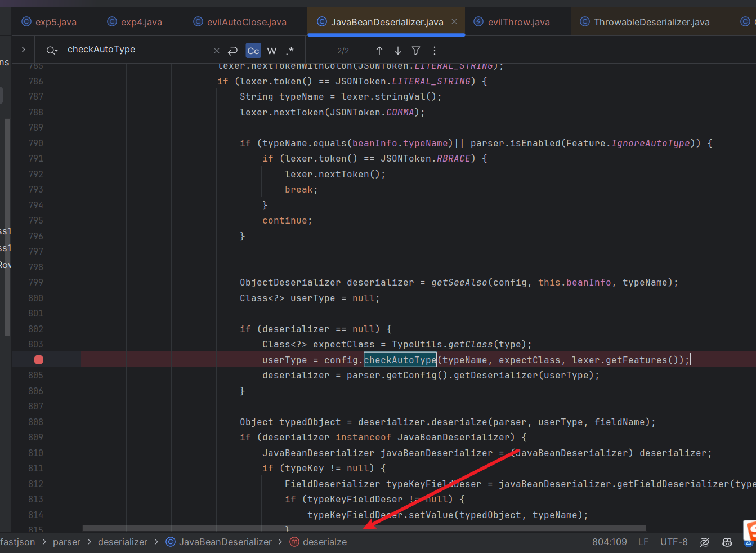The image size is (756, 553).
Task: Toggle Words (W) search option
Action: (272, 51)
